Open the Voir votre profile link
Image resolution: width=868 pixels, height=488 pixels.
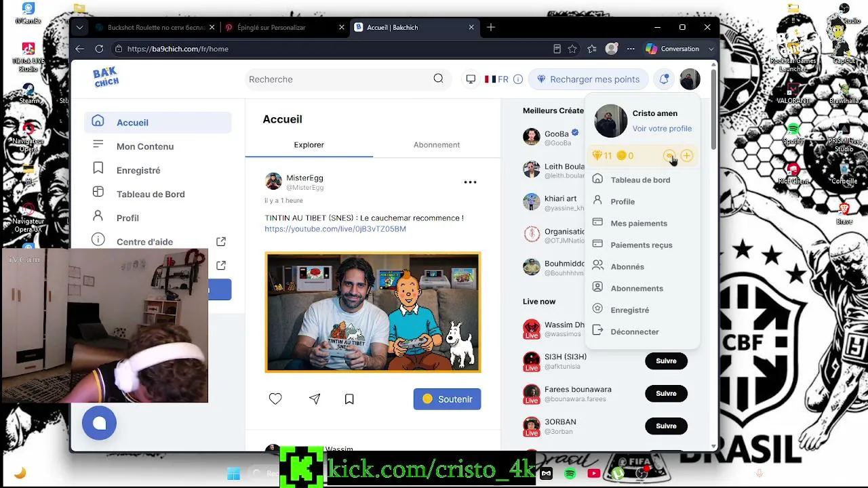tap(662, 129)
